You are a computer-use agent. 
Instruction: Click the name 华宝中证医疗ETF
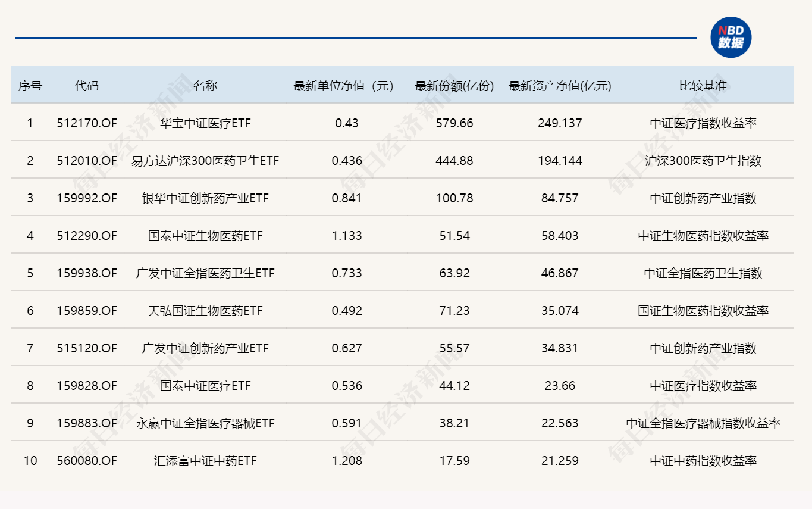pyautogui.click(x=205, y=123)
